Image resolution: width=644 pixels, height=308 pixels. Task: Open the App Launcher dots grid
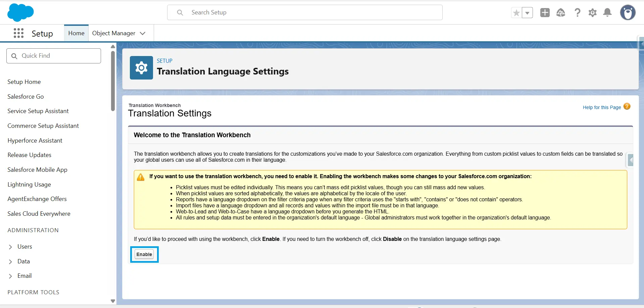pyautogui.click(x=18, y=33)
